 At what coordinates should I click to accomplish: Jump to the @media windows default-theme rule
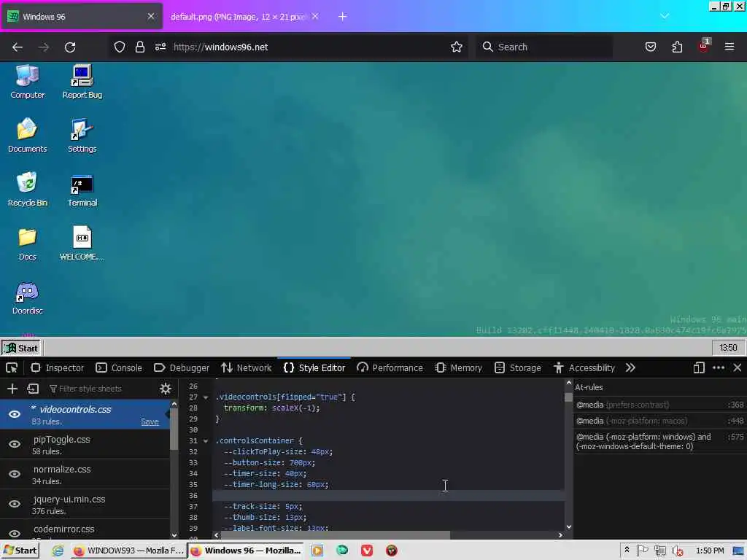(659, 441)
